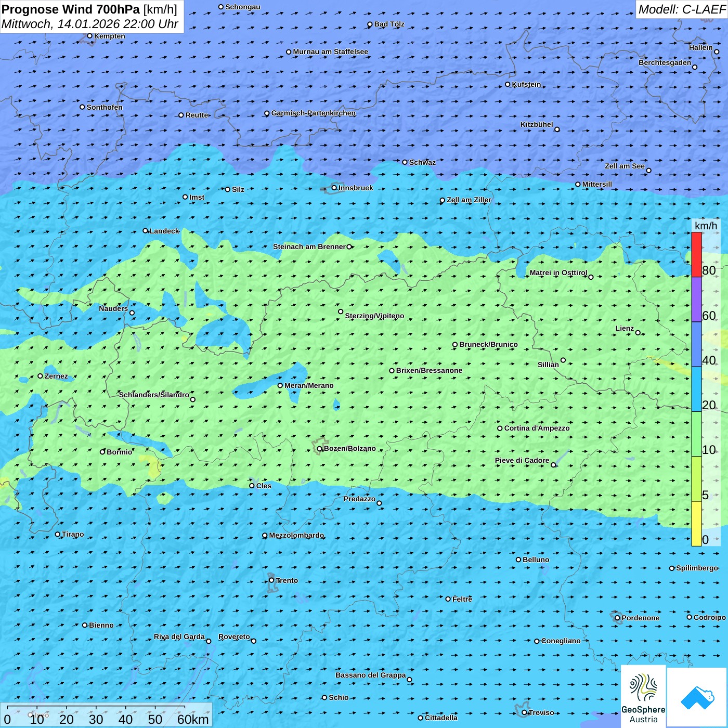Click the red legend swatch above 80
Image resolution: width=728 pixels, height=728 pixels.
[x=696, y=254]
